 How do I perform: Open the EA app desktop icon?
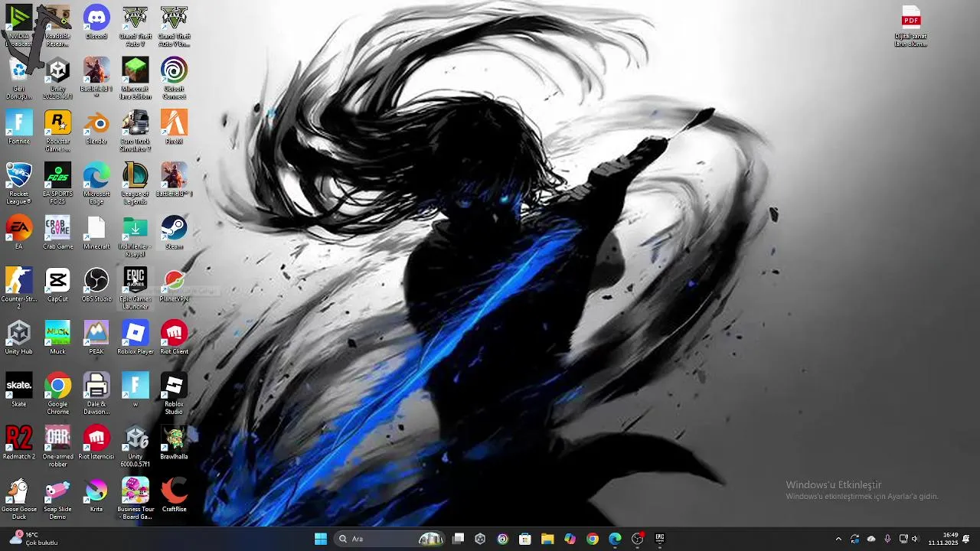point(19,233)
